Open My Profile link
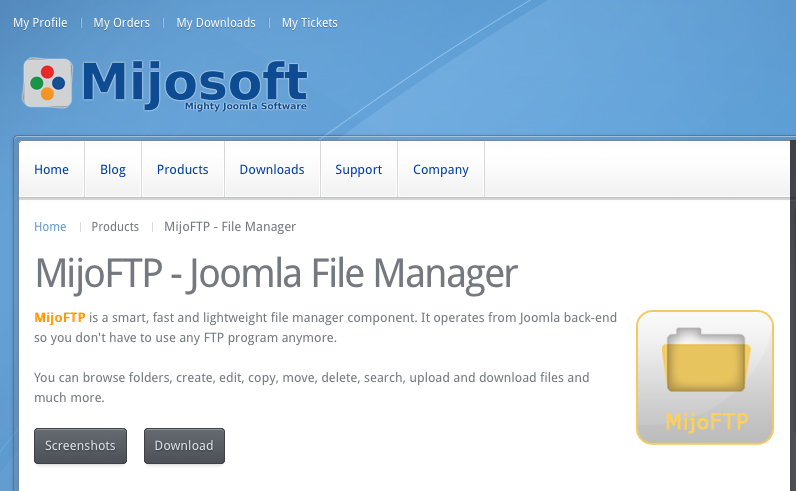The width and height of the screenshot is (796, 491). pyautogui.click(x=40, y=23)
